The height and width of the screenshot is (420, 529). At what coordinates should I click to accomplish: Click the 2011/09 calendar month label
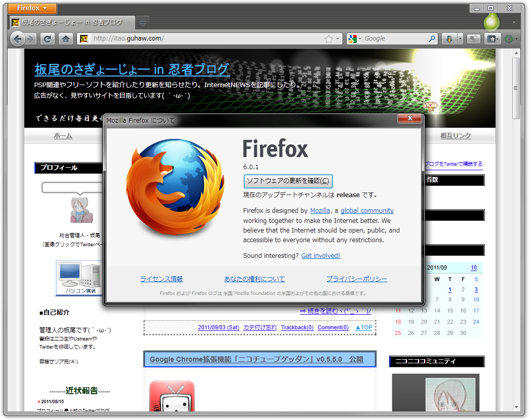(437, 268)
